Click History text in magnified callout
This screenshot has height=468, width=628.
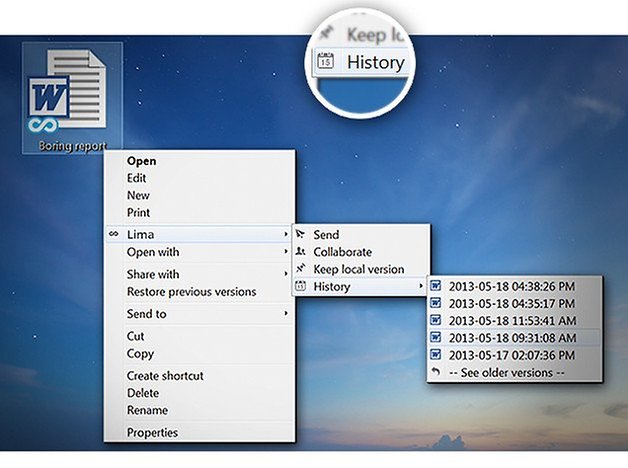[375, 62]
